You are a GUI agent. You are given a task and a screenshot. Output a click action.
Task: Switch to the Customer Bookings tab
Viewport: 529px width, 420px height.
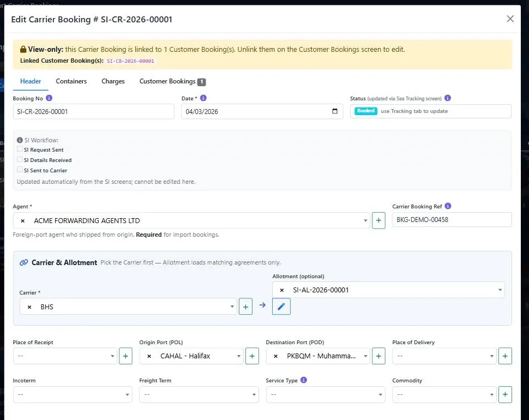172,81
